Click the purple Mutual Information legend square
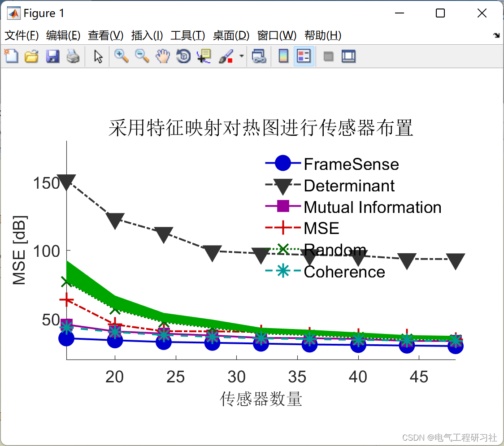Screen dimensions: 504x446 (283, 206)
